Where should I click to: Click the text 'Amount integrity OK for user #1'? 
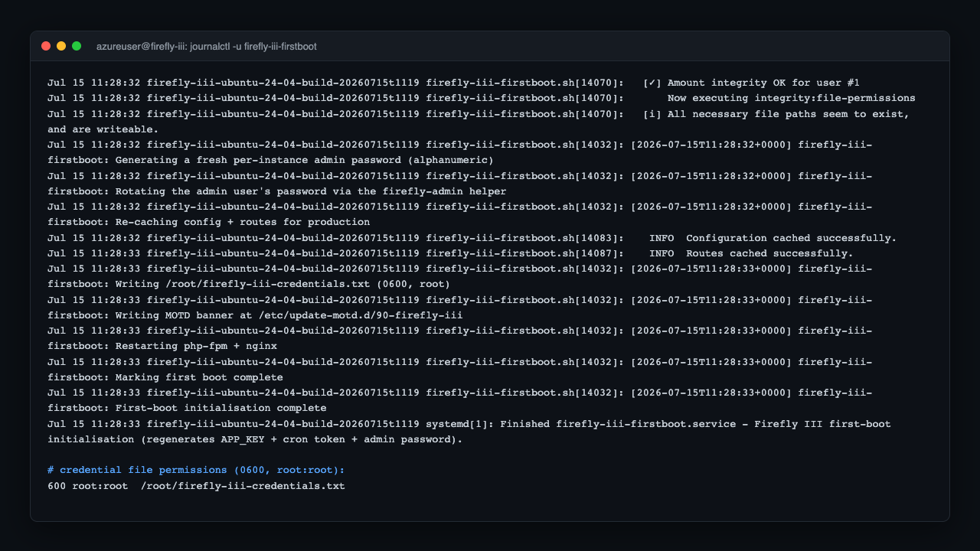(x=763, y=83)
